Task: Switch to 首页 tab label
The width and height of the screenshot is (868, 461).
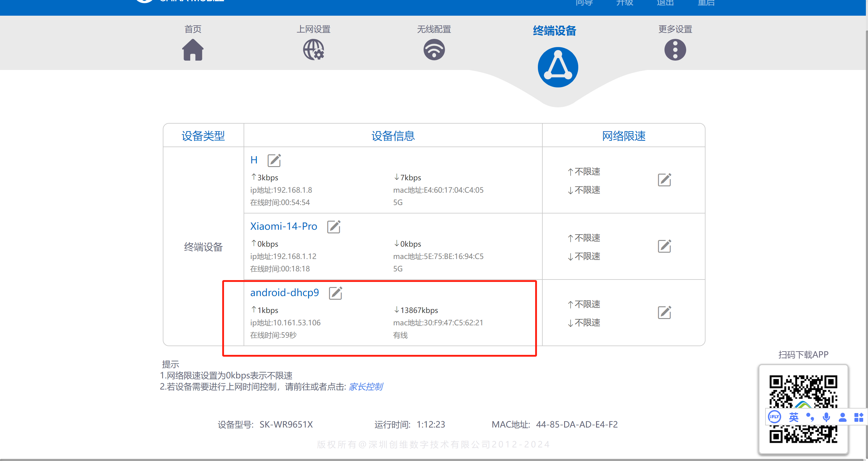Action: coord(193,29)
